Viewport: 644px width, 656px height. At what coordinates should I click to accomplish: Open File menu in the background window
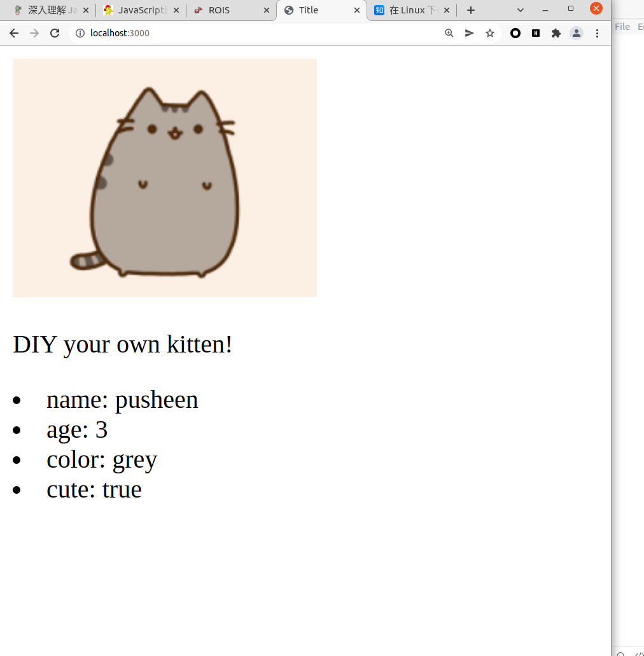(622, 26)
